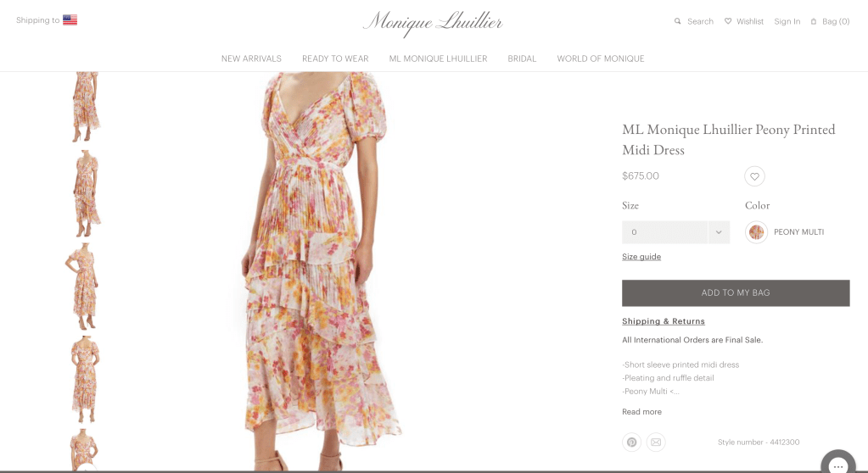Expand description with Read more
The width and height of the screenshot is (868, 473).
pos(641,412)
